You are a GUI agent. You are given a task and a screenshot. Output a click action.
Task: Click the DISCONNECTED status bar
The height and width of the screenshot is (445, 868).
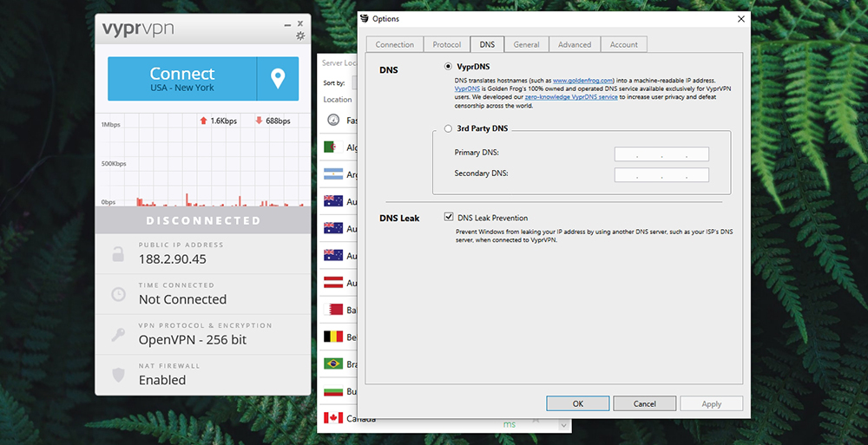tap(202, 220)
